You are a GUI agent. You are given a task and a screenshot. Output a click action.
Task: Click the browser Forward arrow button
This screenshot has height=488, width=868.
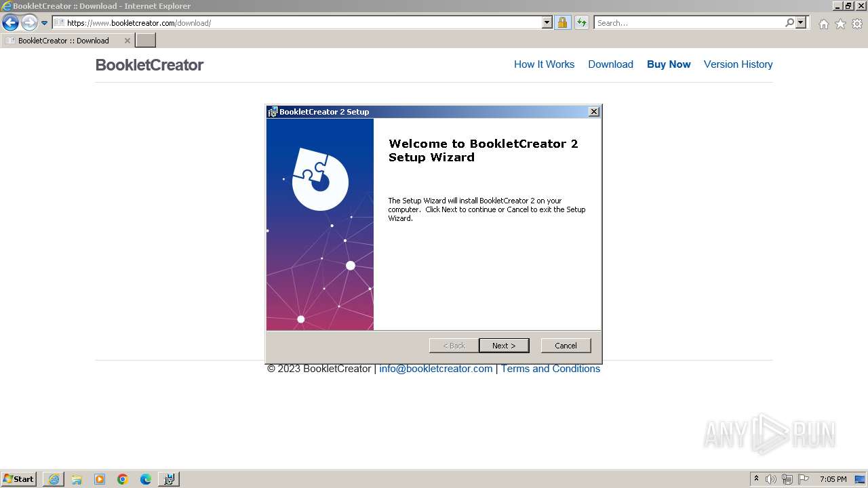(29, 23)
